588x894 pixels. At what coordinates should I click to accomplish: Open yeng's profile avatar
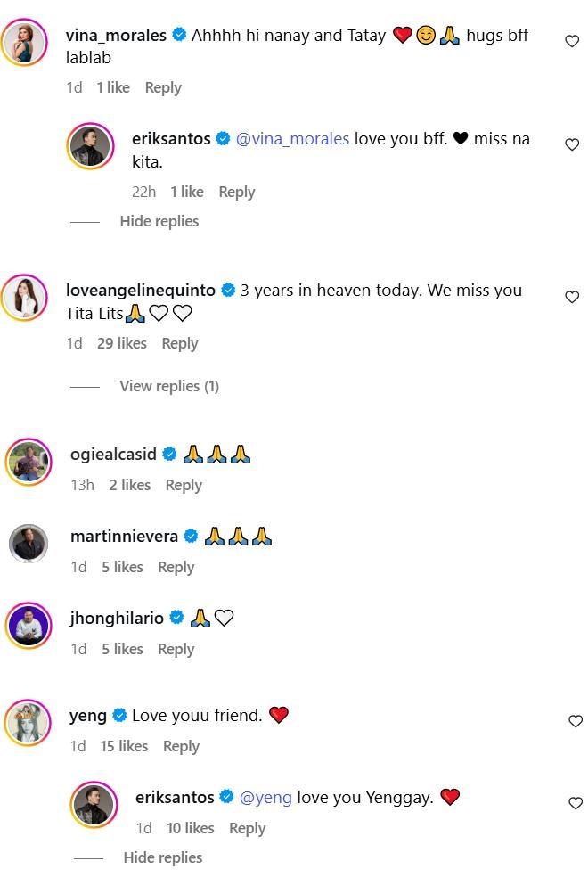28,723
